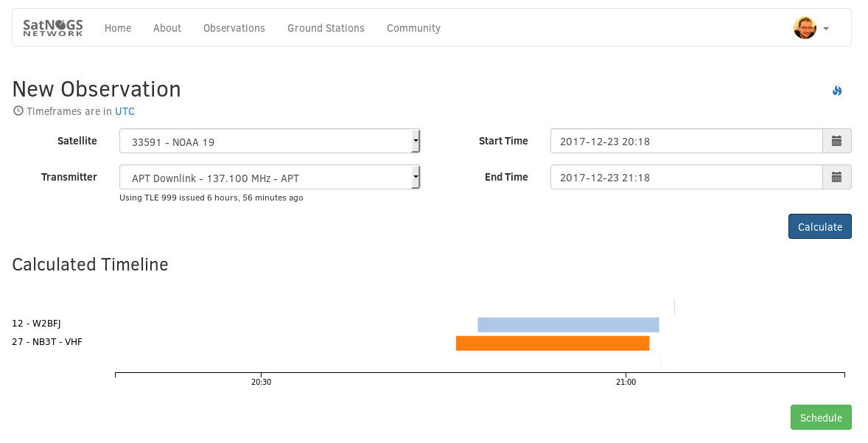
Task: Click the user avatar picture
Action: pyautogui.click(x=805, y=28)
